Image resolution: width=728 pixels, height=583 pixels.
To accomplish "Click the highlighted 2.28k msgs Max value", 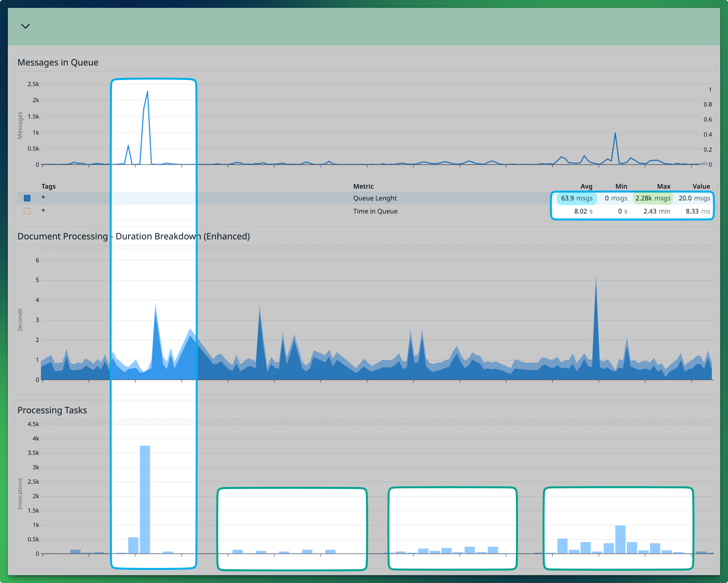I will pyautogui.click(x=652, y=198).
